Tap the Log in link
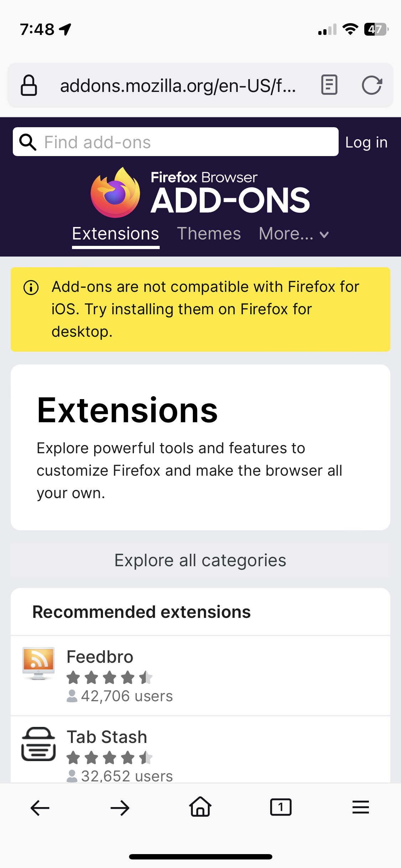The image size is (401, 868). tap(366, 143)
